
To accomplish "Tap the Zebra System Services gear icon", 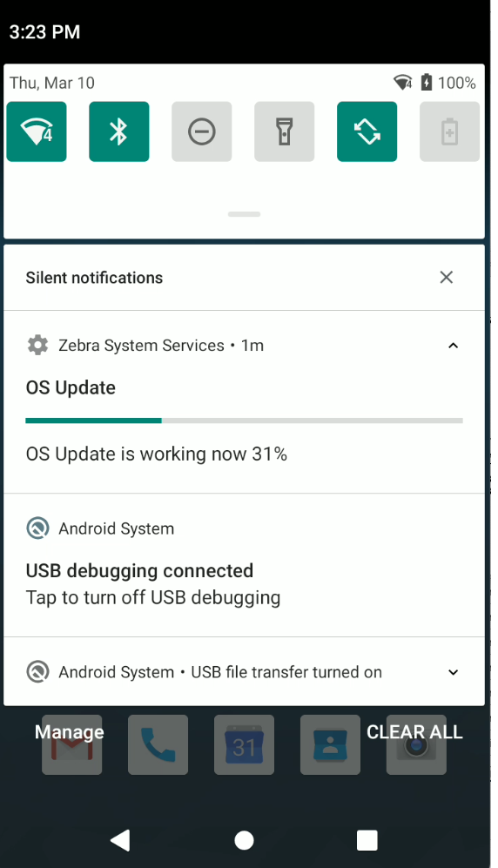I will point(37,346).
